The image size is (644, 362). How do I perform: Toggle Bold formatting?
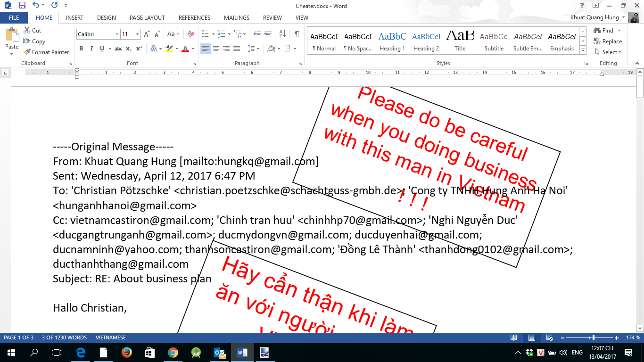click(x=81, y=49)
